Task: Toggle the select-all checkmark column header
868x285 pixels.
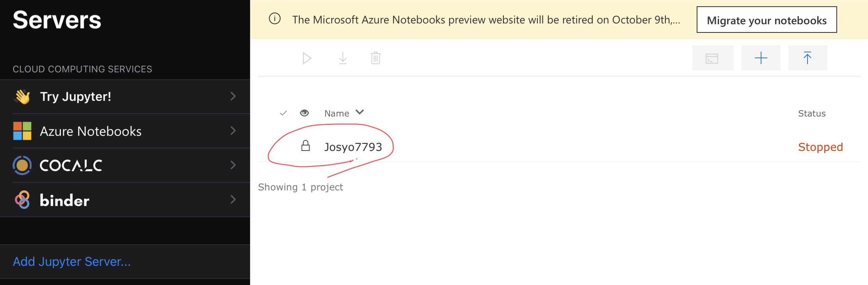Action: [283, 113]
